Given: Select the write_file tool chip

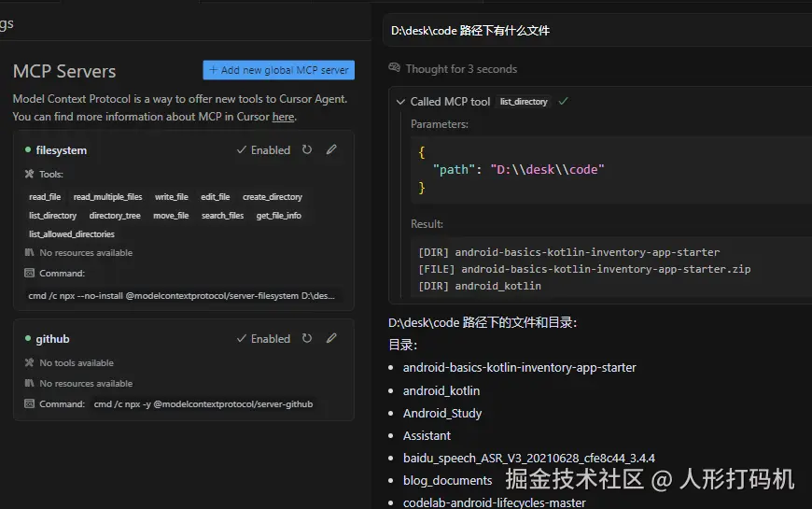Looking at the screenshot, I should tap(172, 197).
